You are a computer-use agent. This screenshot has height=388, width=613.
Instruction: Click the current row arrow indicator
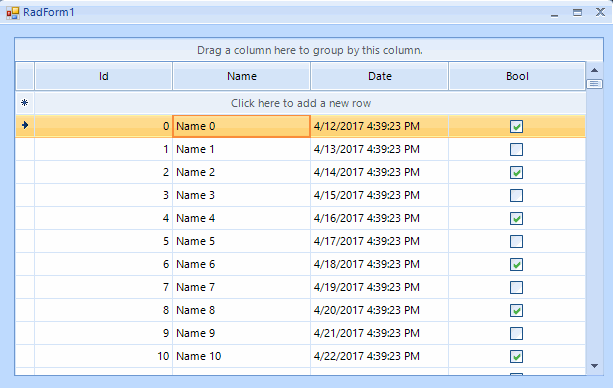point(25,125)
